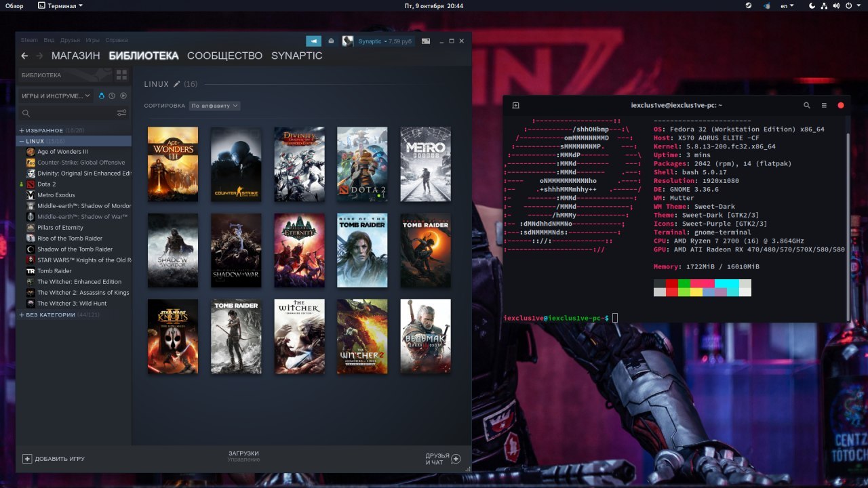Switch to the Сообщество tab
868x488 pixels.
[x=224, y=56]
